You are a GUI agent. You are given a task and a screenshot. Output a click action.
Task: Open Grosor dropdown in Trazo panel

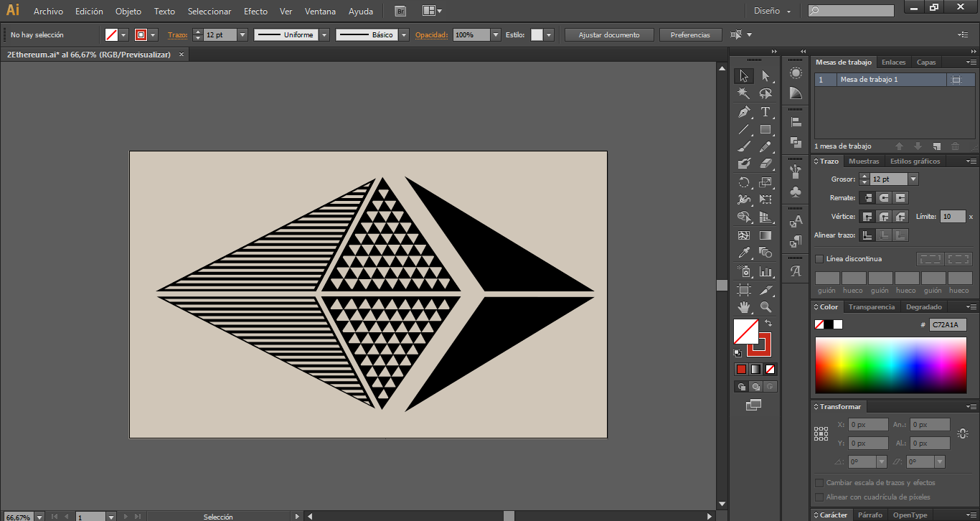click(913, 179)
